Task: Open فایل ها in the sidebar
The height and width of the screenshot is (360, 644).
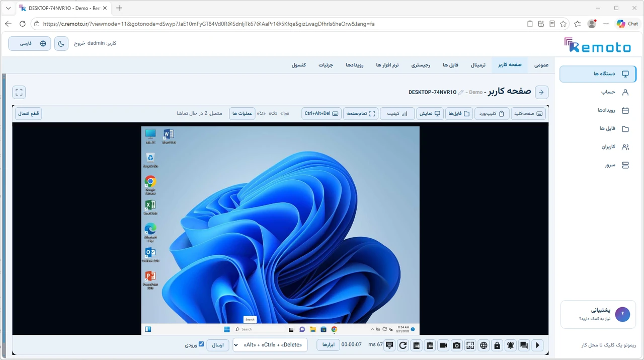Action: click(x=598, y=128)
